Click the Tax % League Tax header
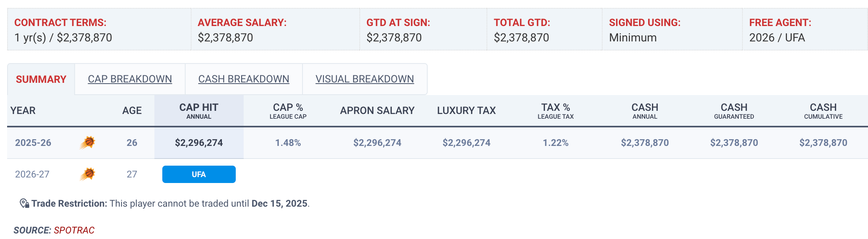The height and width of the screenshot is (239, 868). (x=555, y=111)
